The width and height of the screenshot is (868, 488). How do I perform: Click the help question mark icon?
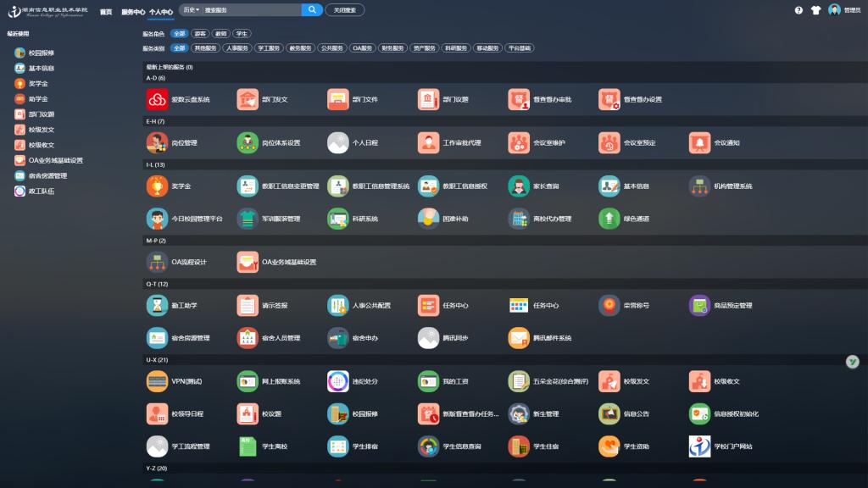(798, 10)
